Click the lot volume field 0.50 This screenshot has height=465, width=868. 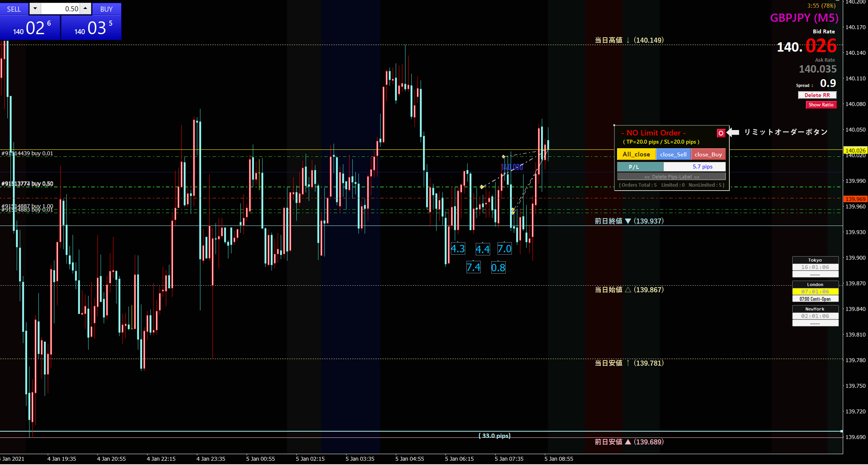pyautogui.click(x=60, y=9)
